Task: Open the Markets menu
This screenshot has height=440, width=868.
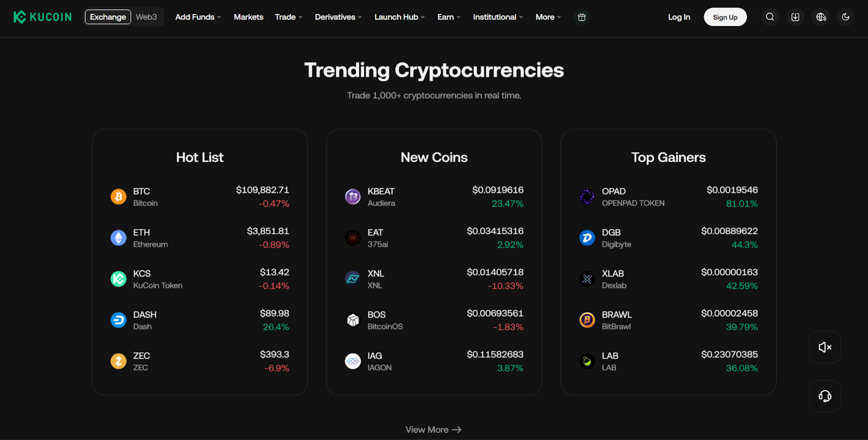Action: 248,17
